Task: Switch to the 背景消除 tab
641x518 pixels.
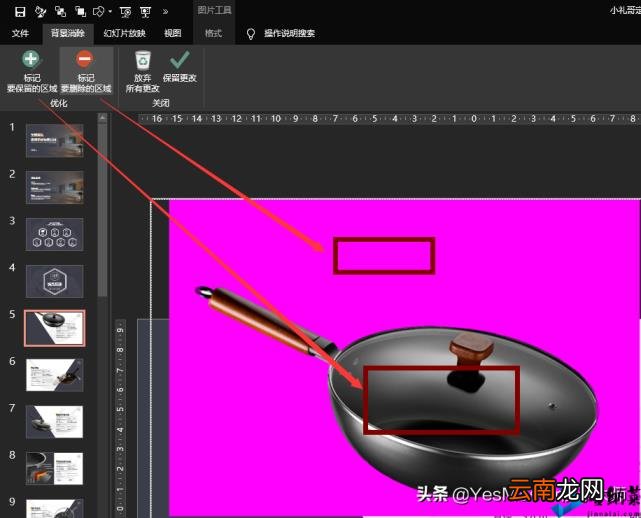Action: coord(68,33)
